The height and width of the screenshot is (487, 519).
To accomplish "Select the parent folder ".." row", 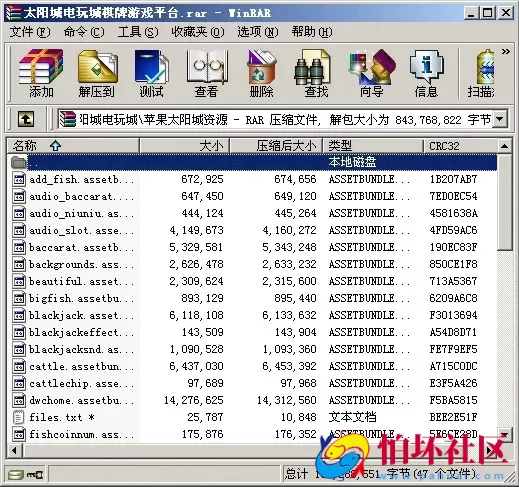I will click(253, 162).
